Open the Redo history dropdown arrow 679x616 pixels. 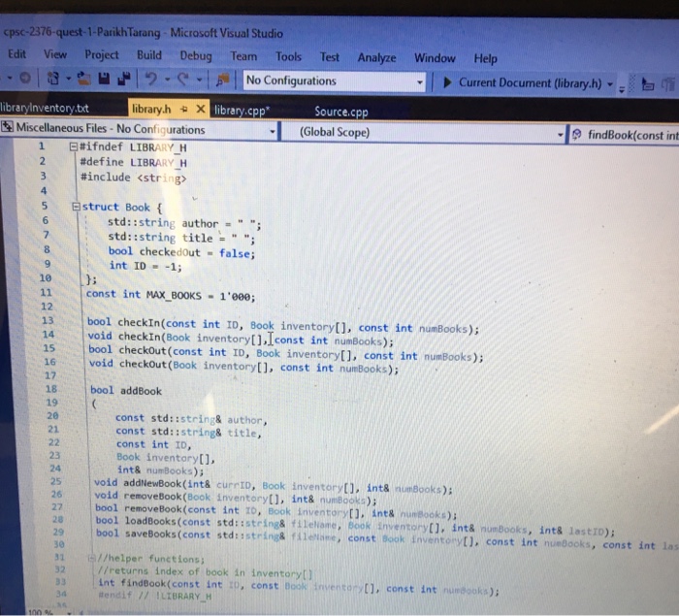199,80
